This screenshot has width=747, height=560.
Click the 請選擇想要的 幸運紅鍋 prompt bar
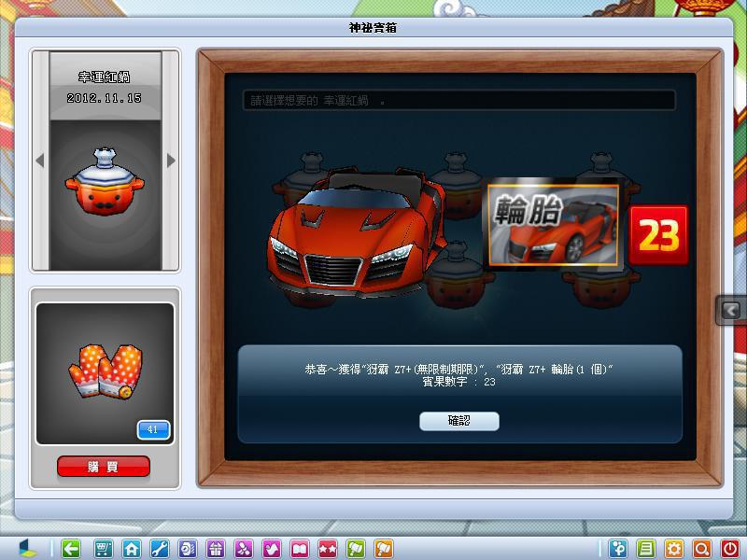click(x=458, y=101)
